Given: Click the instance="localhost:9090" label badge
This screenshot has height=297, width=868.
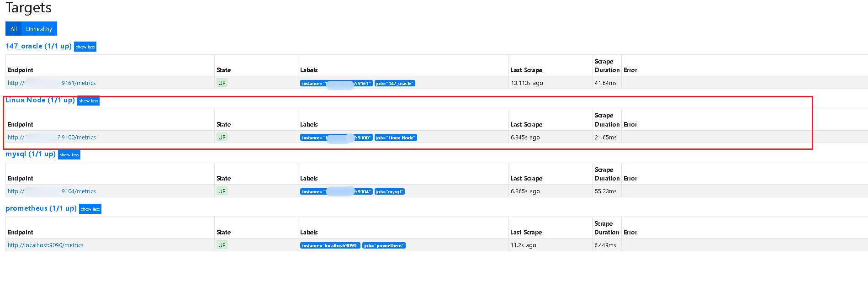Looking at the screenshot, I should pyautogui.click(x=330, y=245).
